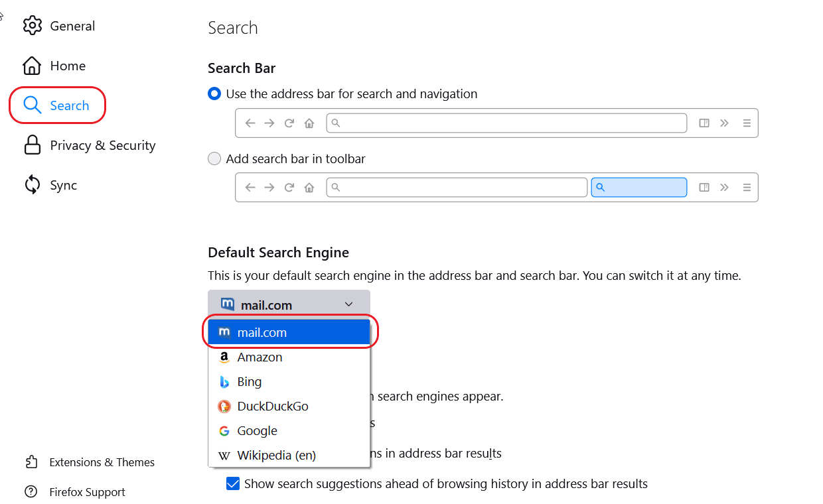This screenshot has height=504, width=823.
Task: Expand the Default Search Engine dropdown
Action: click(289, 305)
